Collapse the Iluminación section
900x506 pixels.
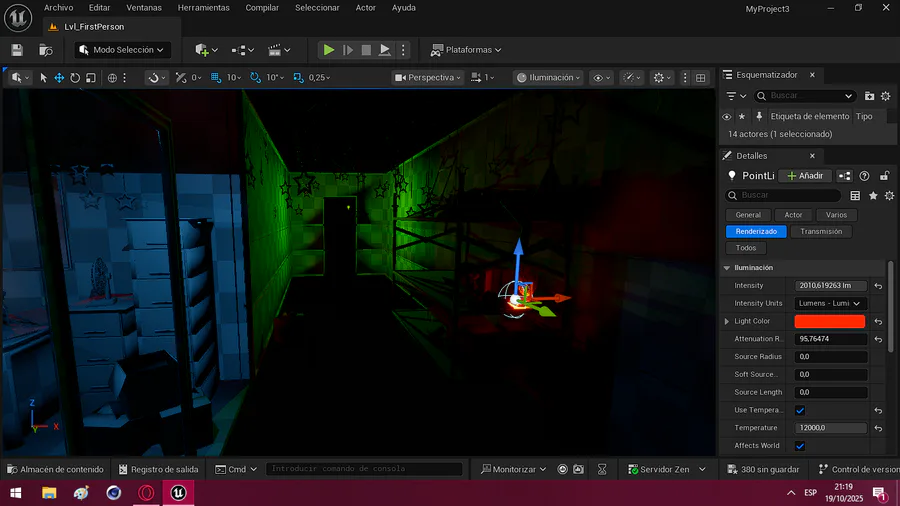coord(727,268)
